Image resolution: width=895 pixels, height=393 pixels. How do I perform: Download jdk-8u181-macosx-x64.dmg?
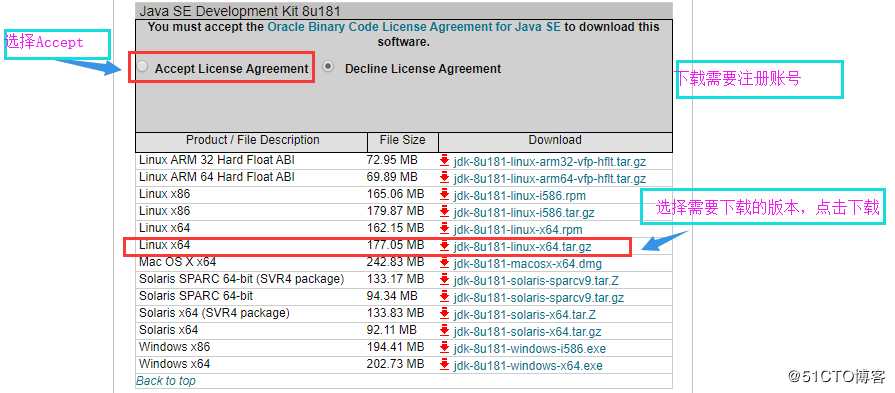[527, 264]
